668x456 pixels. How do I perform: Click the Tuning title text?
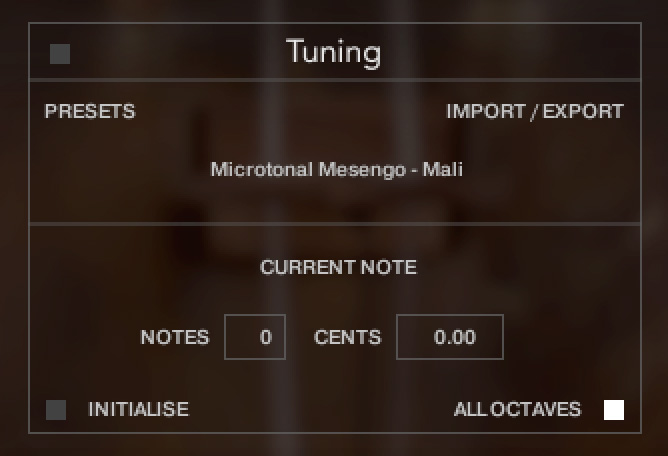click(334, 52)
